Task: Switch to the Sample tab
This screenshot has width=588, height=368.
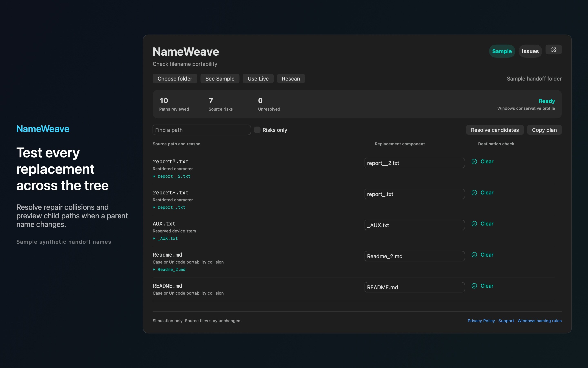Action: [x=502, y=51]
